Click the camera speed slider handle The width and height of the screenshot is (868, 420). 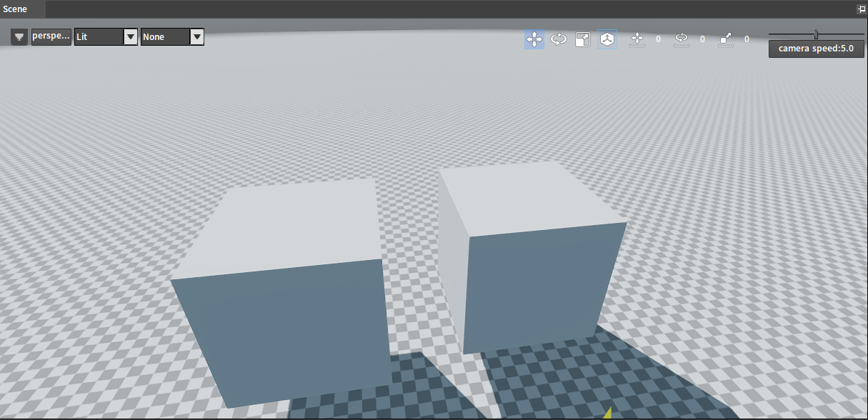point(816,34)
